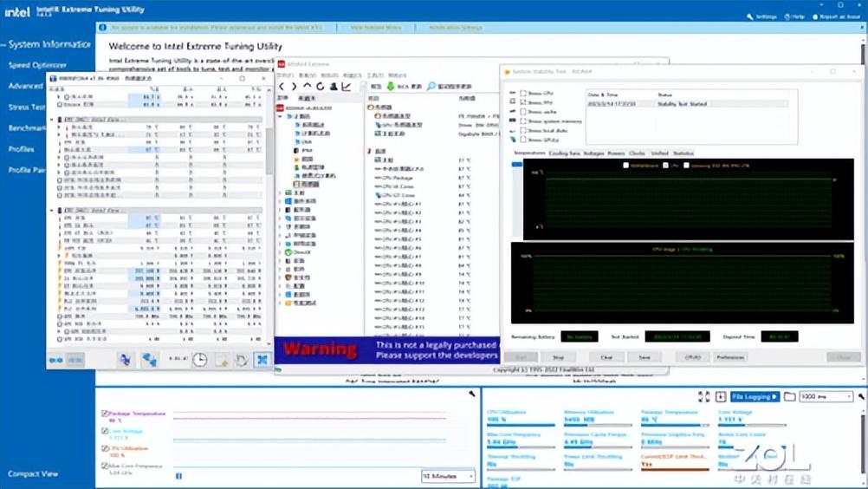868x489 pixels.
Task: Enable Stress system memory checkbox
Action: tap(523, 121)
